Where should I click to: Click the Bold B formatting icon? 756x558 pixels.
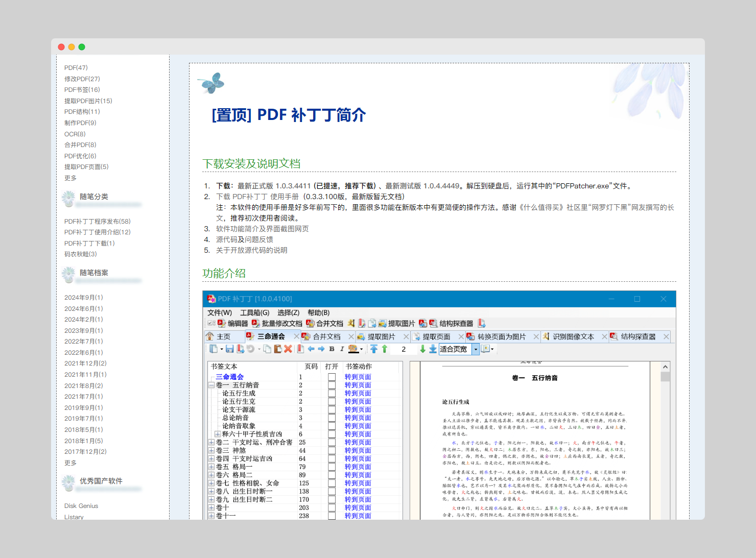(x=332, y=349)
